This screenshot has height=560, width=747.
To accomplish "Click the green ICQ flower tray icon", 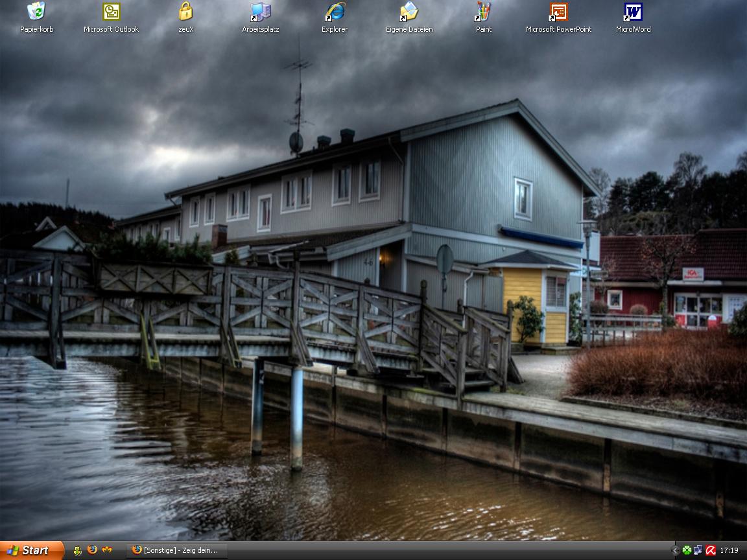I will [687, 550].
